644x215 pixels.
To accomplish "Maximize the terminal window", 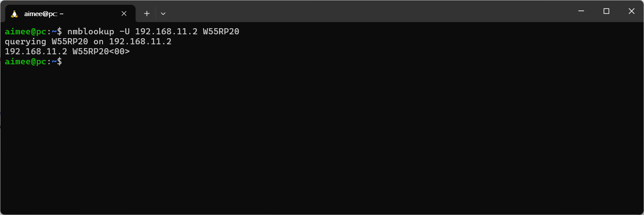I will 606,11.
